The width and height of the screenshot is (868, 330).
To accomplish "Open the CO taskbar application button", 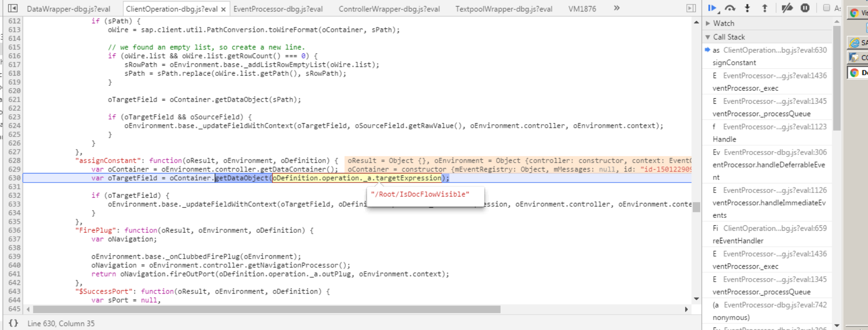I will pos(858,58).
